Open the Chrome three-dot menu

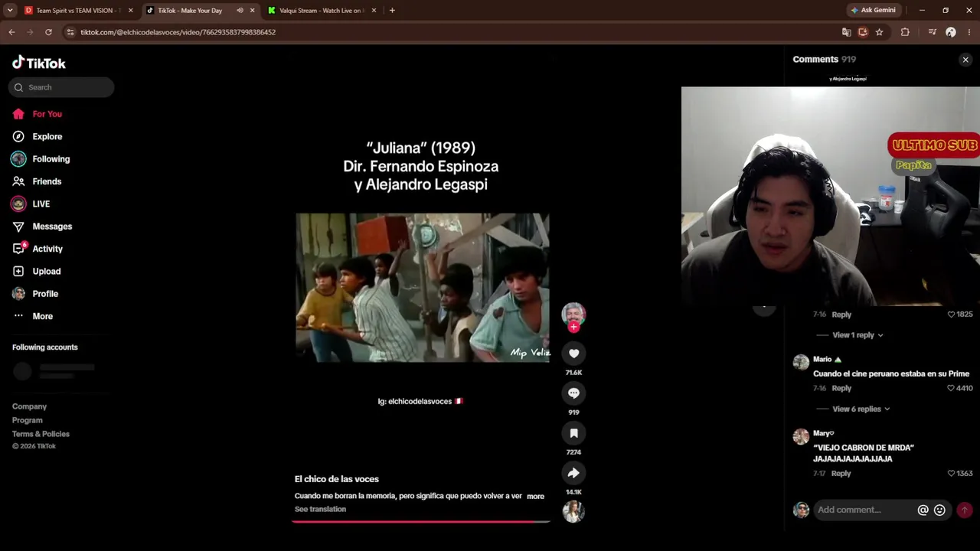pos(969,32)
